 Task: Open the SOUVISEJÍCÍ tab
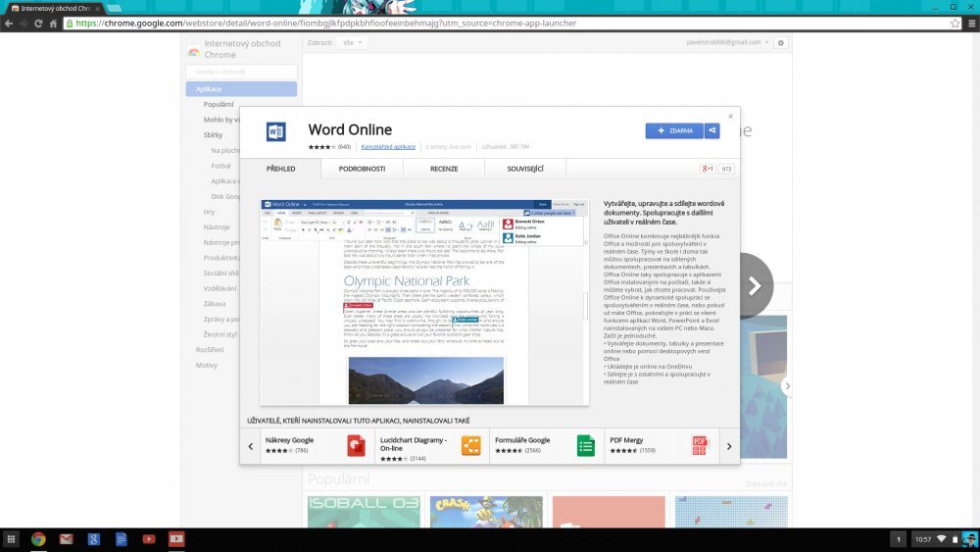[x=525, y=169]
